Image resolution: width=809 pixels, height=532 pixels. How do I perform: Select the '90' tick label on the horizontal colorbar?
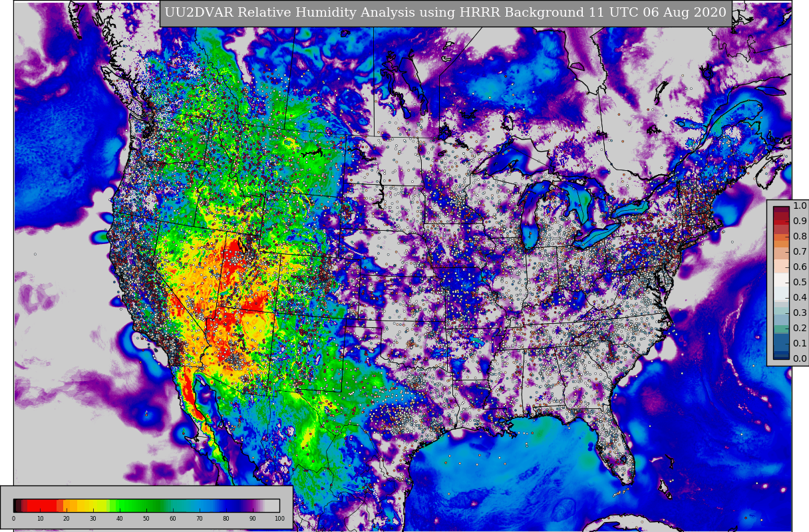(x=253, y=519)
